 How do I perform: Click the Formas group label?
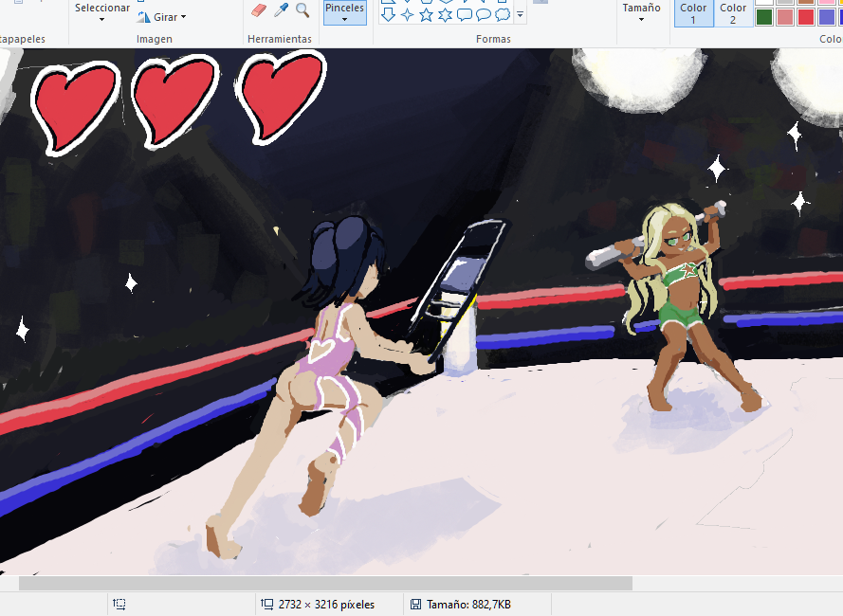pos(493,39)
